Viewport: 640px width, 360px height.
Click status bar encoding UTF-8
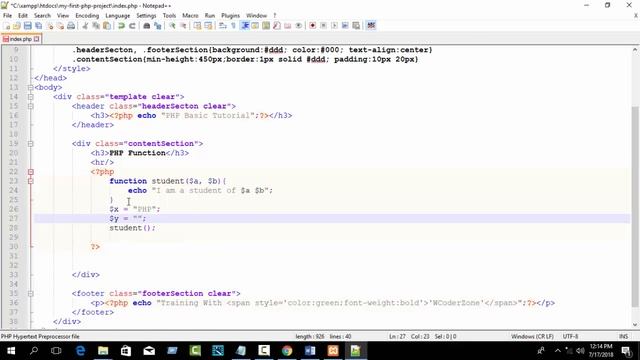pos(570,337)
